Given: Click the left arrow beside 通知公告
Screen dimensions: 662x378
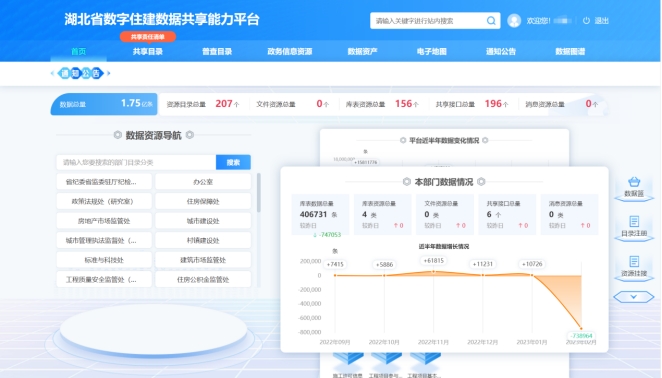Looking at the screenshot, I should pos(52,73).
